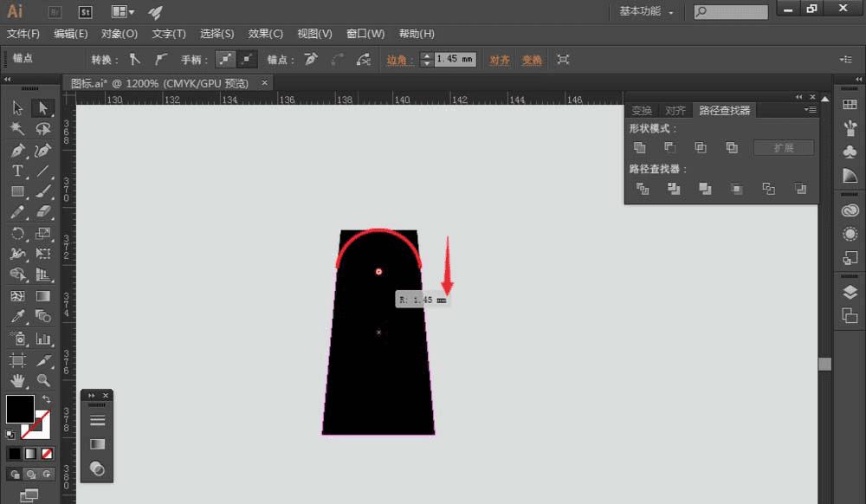Expand the right icon dock
866x504 pixels.
pyautogui.click(x=859, y=79)
